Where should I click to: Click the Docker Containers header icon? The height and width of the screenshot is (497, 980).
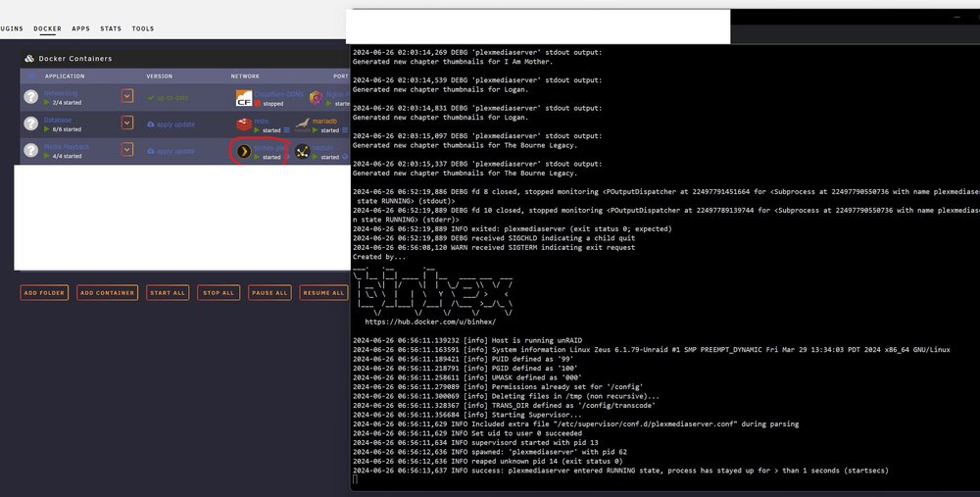(29, 58)
